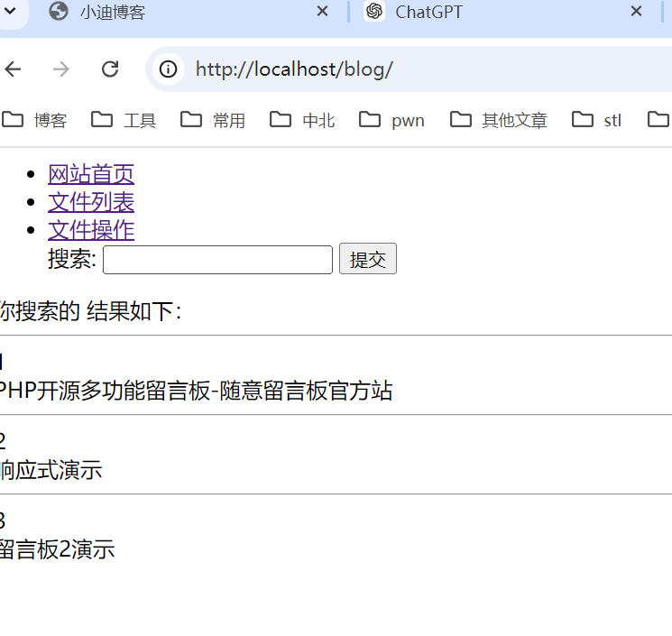Submit search with 提交 button
The image size is (672, 636).
[x=368, y=259]
